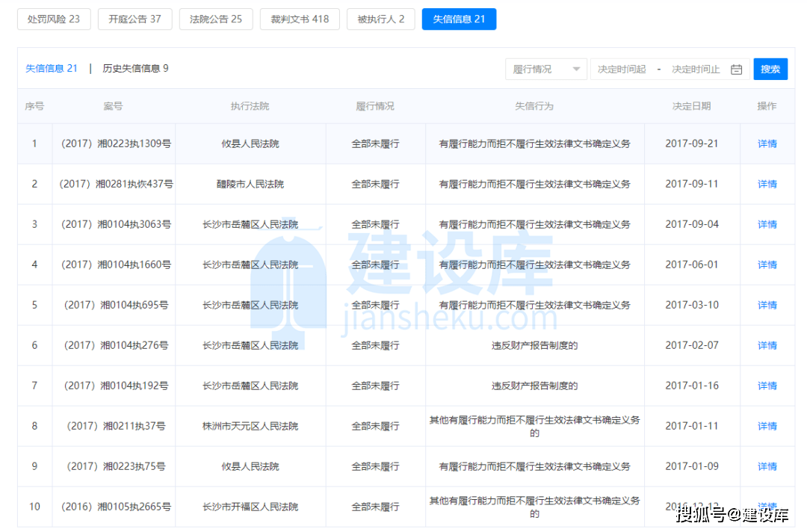Viewport: 807px width, 532px height.
Task: Switch to 处罚风险 23 tab
Action: click(54, 19)
